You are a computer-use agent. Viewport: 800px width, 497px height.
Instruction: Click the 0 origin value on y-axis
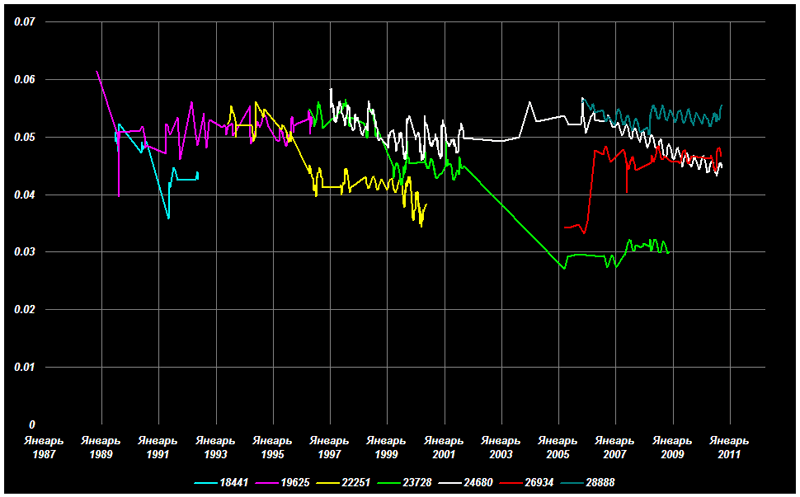click(32, 425)
